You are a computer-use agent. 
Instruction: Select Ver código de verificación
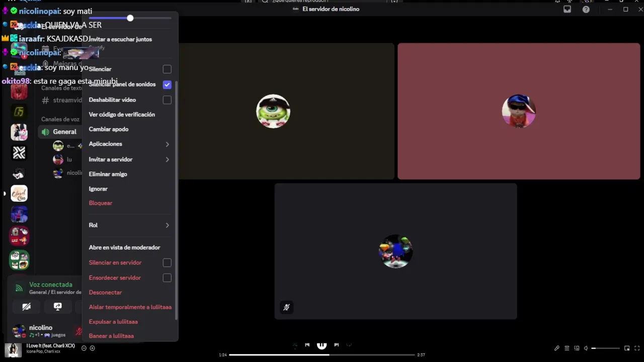coord(122,115)
